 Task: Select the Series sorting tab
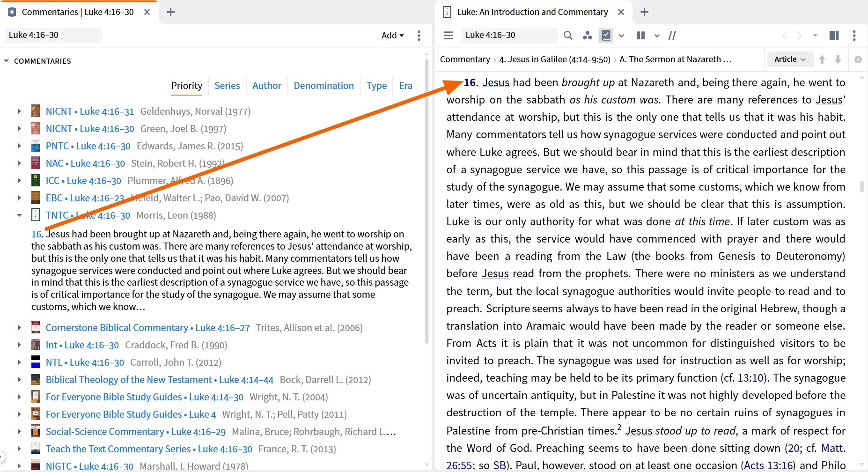pyautogui.click(x=227, y=86)
